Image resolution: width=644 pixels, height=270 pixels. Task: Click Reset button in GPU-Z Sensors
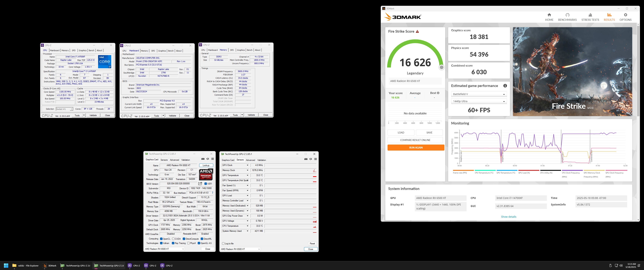pos(312,243)
